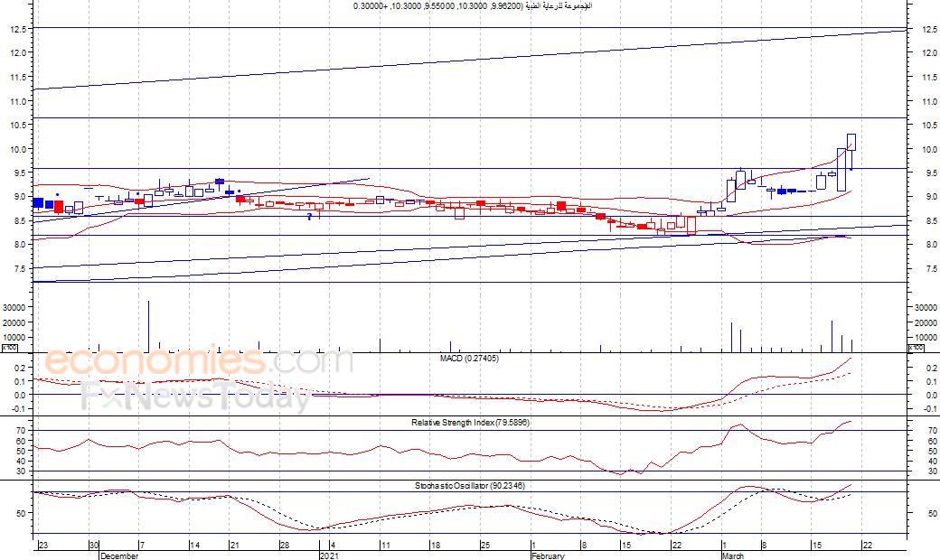Click the 10.0 price label on right axis
The image size is (940, 560).
pos(930,150)
